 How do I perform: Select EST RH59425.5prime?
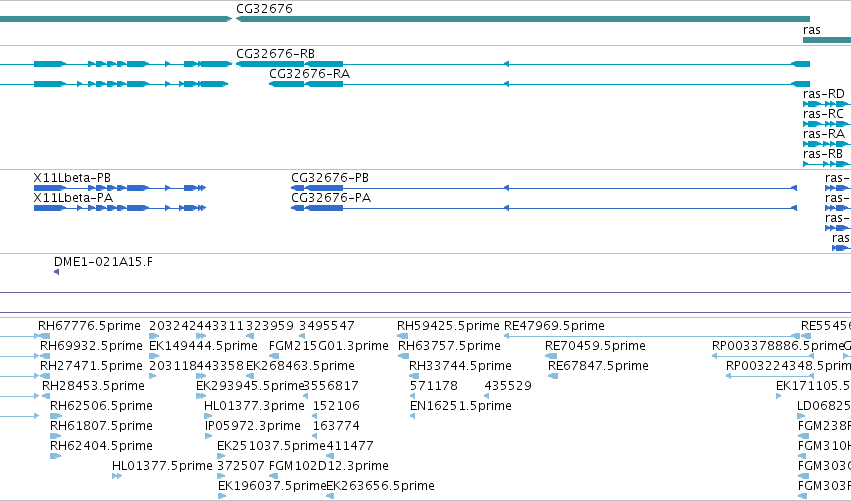[x=448, y=326]
